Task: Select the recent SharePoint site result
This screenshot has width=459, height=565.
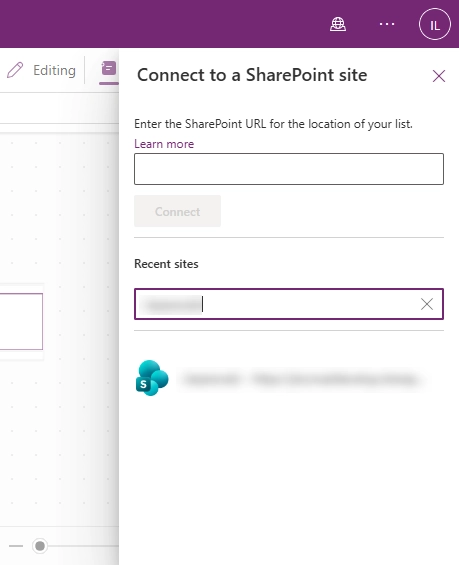Action: click(x=289, y=378)
